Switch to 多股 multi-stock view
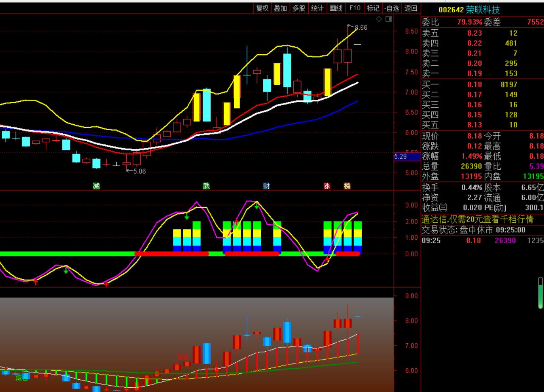544x392 pixels. point(299,8)
